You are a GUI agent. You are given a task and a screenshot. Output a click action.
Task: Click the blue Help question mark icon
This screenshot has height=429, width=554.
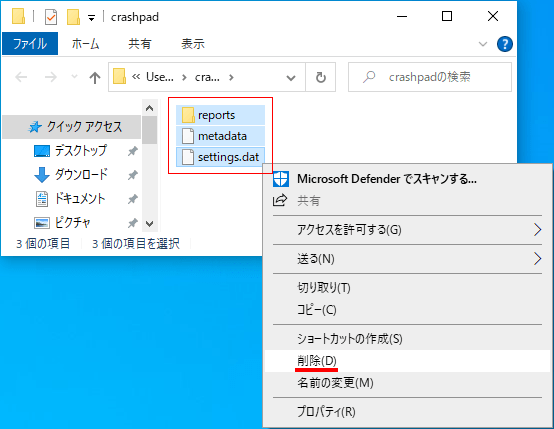[505, 44]
